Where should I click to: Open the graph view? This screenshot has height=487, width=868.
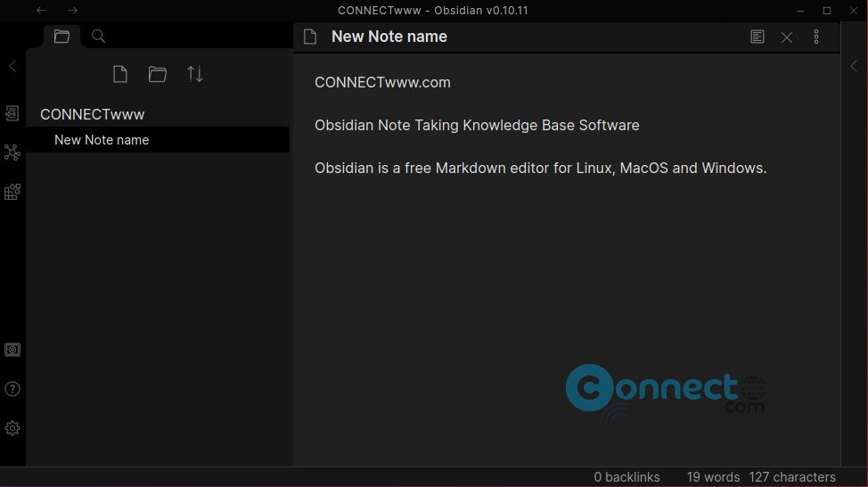pos(12,153)
